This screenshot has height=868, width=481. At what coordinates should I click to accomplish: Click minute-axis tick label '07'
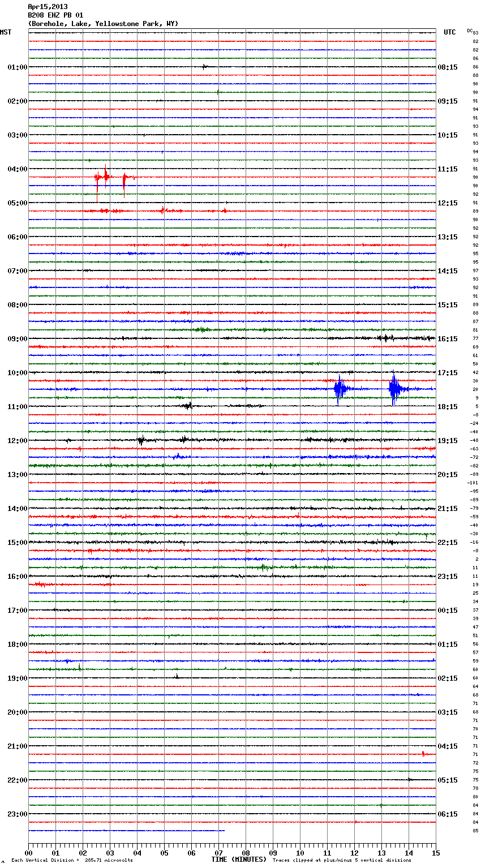(218, 853)
